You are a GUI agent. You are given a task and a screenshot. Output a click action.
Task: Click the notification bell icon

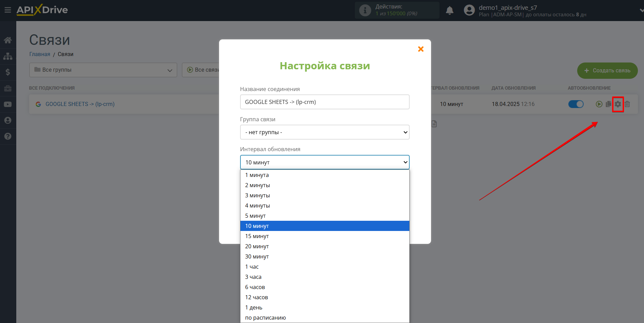coord(450,11)
